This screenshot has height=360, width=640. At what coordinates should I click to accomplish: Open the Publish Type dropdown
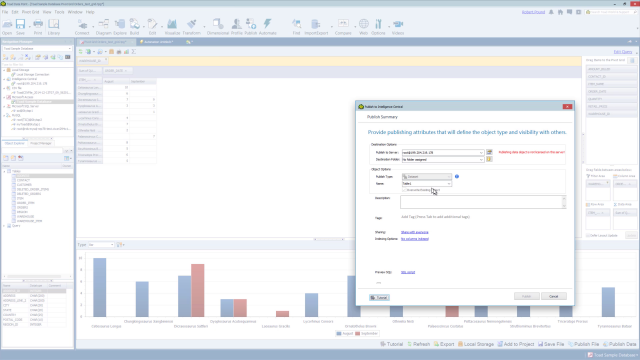[449, 177]
